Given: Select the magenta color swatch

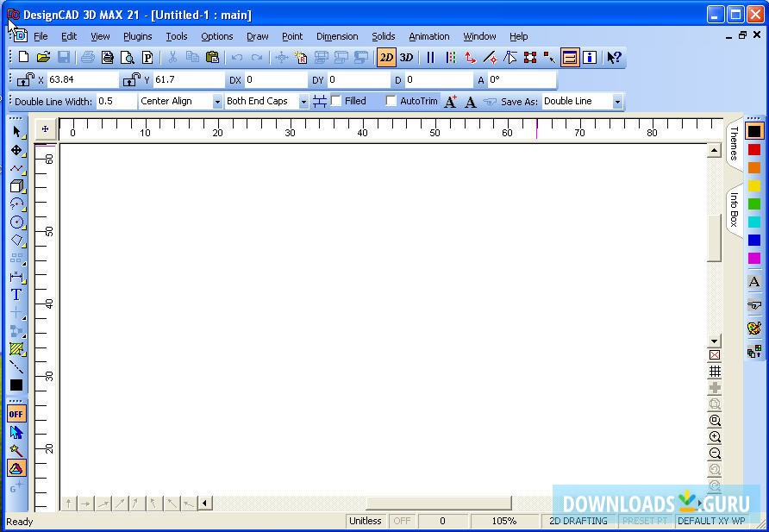Looking at the screenshot, I should point(753,258).
